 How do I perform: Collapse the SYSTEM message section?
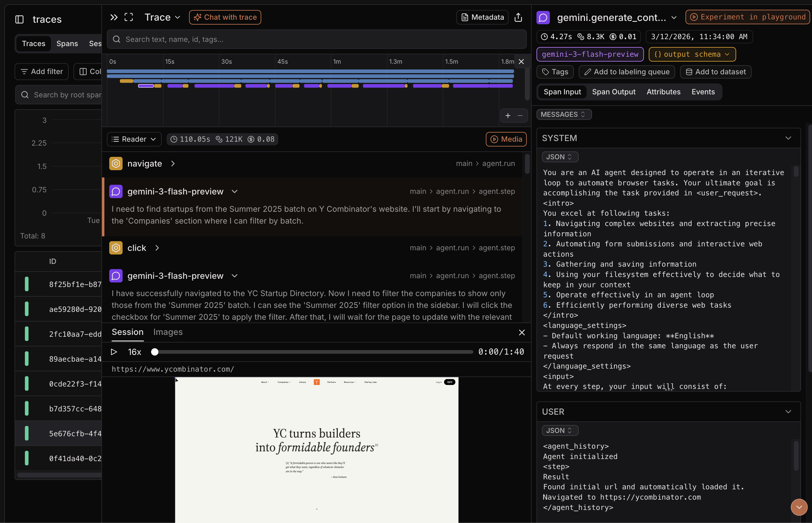[788, 138]
